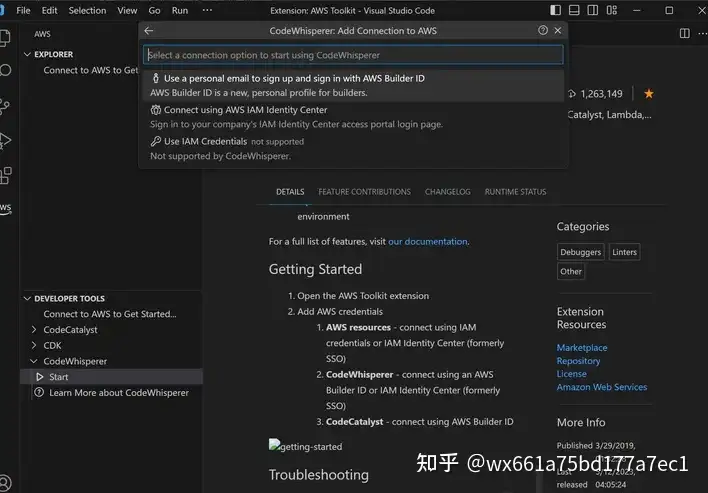Click the install count download icon
This screenshot has height=493, width=708.
pos(572,94)
